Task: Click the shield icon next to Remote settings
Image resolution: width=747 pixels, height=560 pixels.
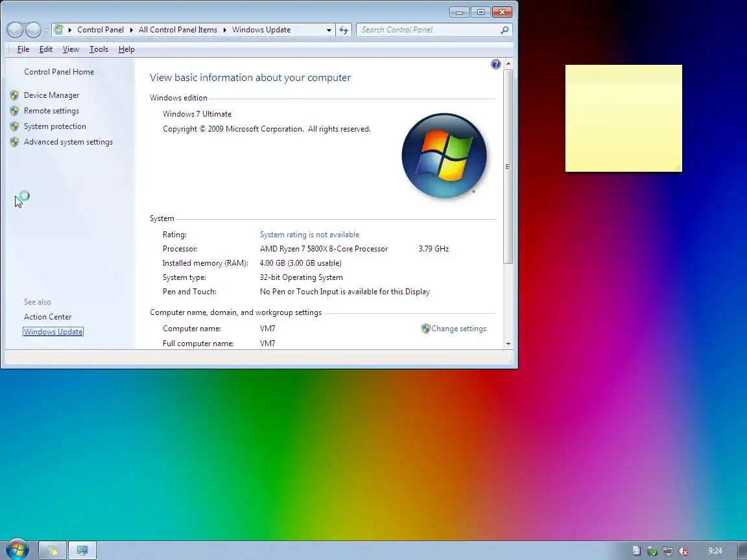Action: point(14,111)
